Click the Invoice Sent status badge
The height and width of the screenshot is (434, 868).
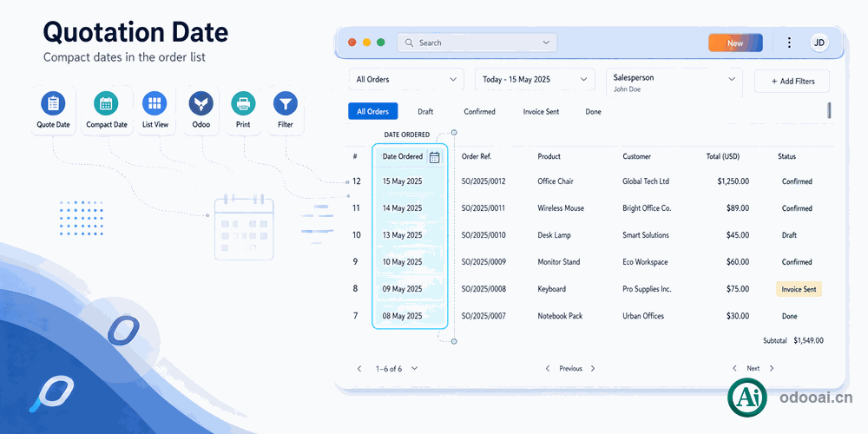click(799, 289)
